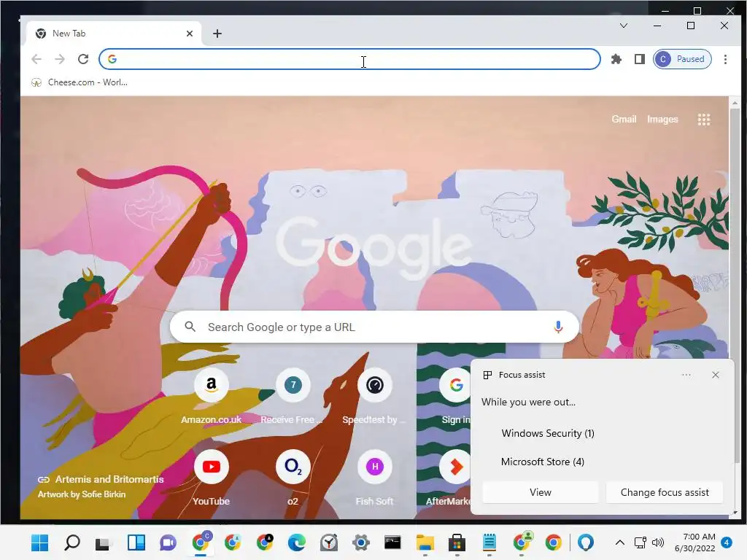Go forward using the forward arrow
747x560 pixels.
pos(60,59)
